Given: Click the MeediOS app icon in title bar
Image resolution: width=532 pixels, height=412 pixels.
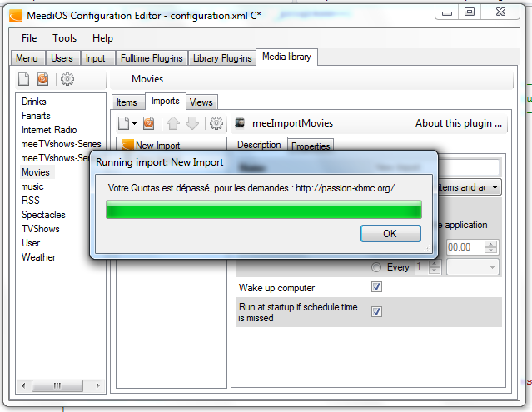Looking at the screenshot, I should [16, 16].
